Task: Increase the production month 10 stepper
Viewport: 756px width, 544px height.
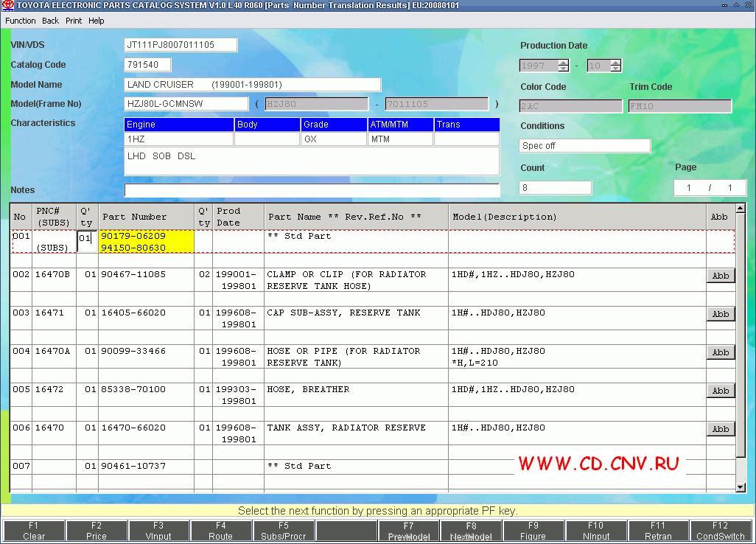Action: click(x=616, y=63)
